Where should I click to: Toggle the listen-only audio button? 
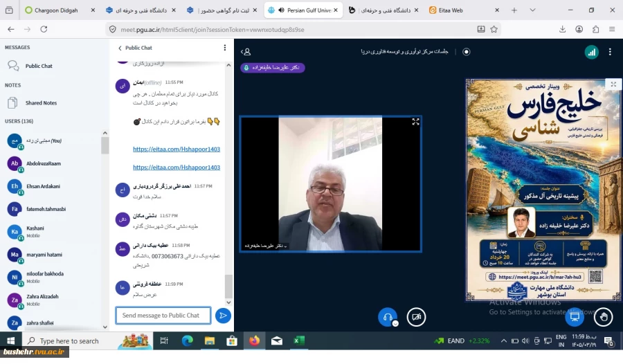click(388, 317)
